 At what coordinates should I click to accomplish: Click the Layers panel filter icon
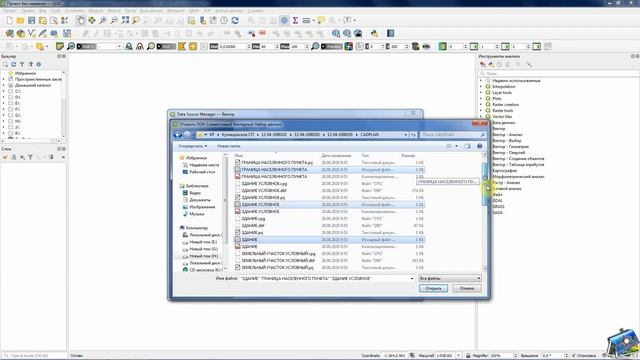pos(30,157)
